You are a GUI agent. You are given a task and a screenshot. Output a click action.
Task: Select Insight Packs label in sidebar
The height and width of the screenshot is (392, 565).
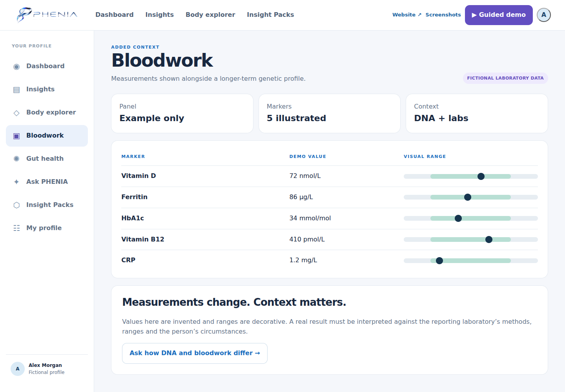click(x=50, y=205)
